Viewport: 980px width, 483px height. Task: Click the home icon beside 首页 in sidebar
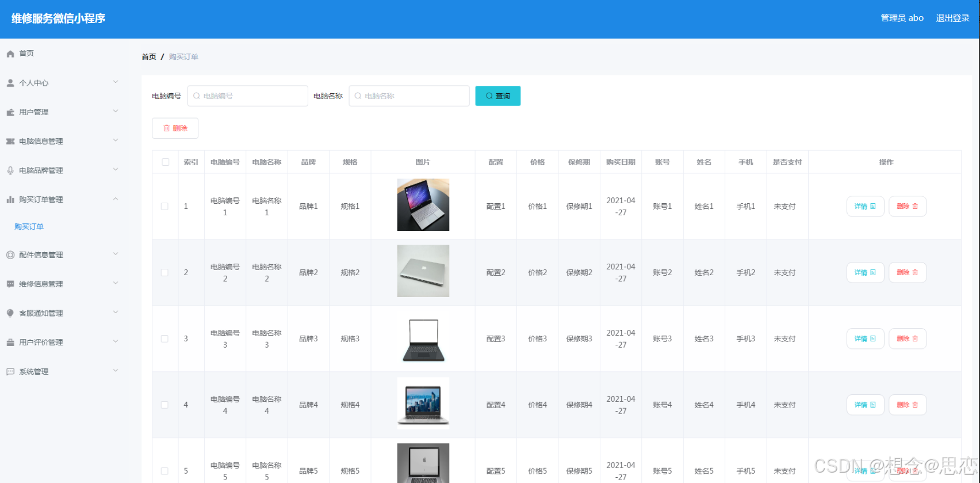pos(10,54)
